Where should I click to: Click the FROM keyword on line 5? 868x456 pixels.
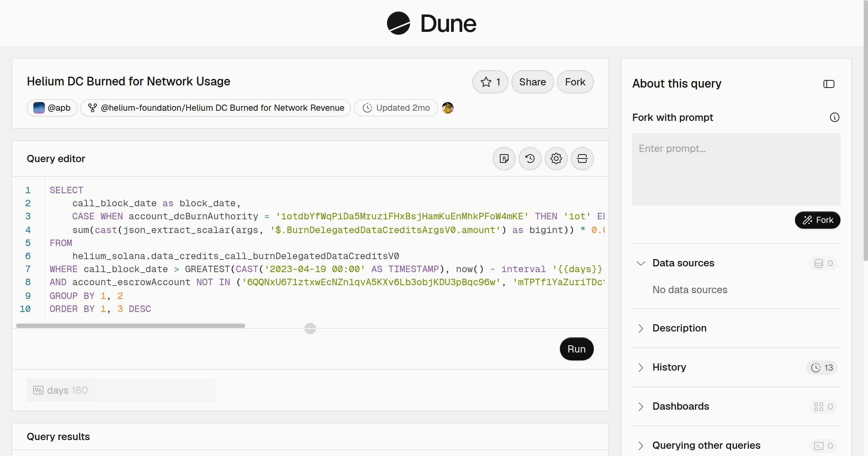61,243
